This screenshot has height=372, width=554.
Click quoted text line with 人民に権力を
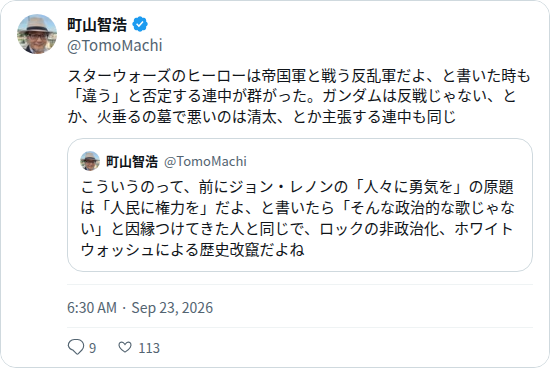[297, 208]
